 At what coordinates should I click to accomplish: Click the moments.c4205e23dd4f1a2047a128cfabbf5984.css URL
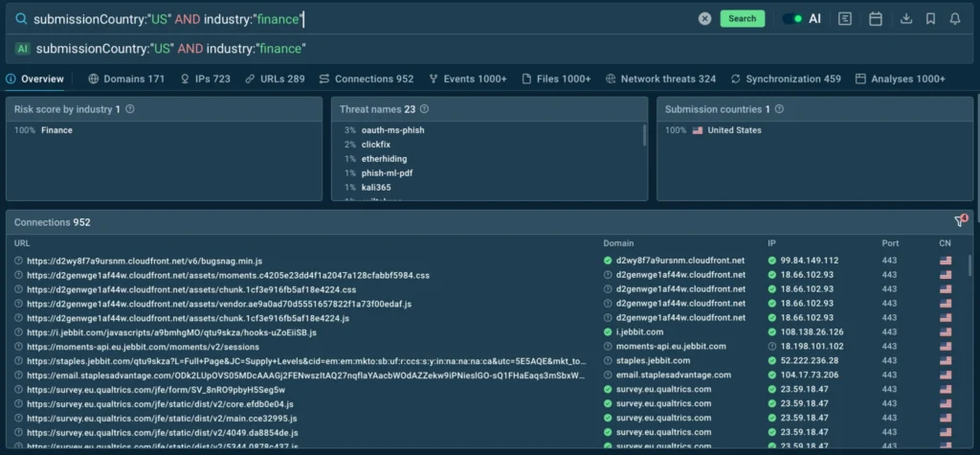point(228,275)
